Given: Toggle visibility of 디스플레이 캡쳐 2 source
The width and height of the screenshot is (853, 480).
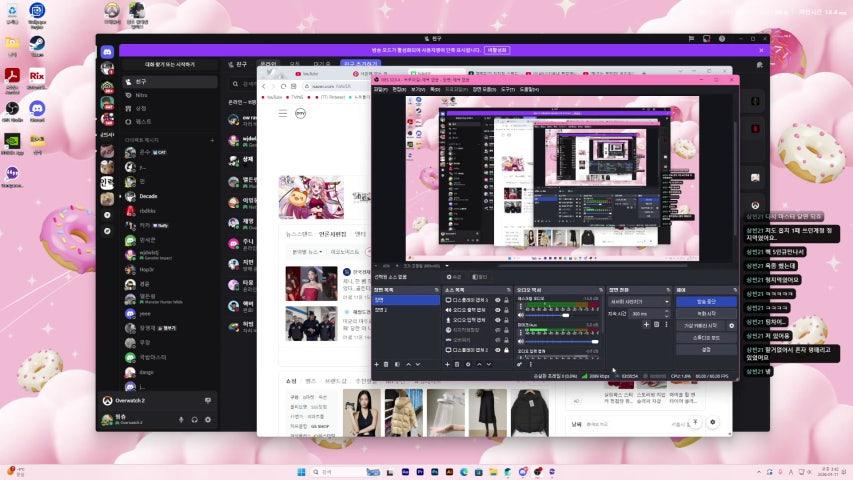Looking at the screenshot, I should pos(498,350).
